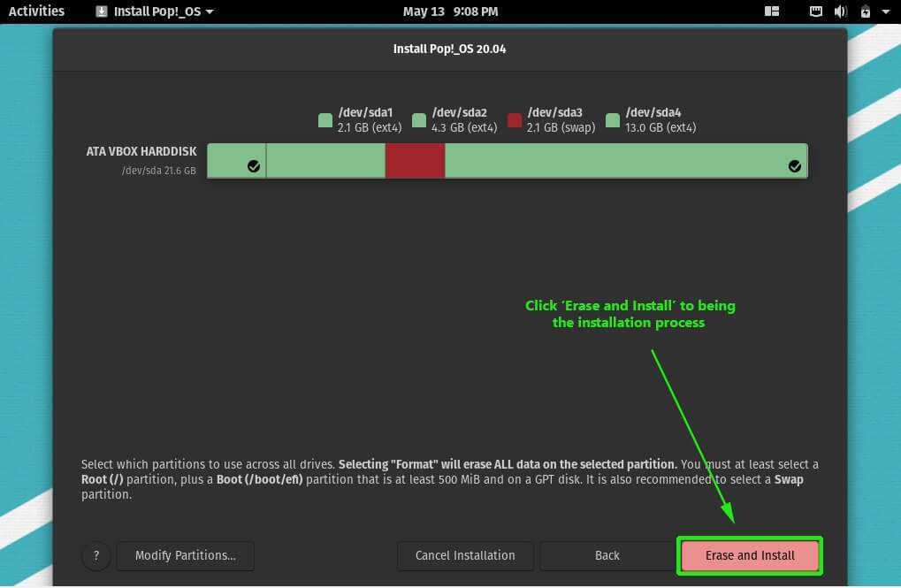Click the ATA VBOX HARDDISK label
901x588 pixels.
click(141, 151)
